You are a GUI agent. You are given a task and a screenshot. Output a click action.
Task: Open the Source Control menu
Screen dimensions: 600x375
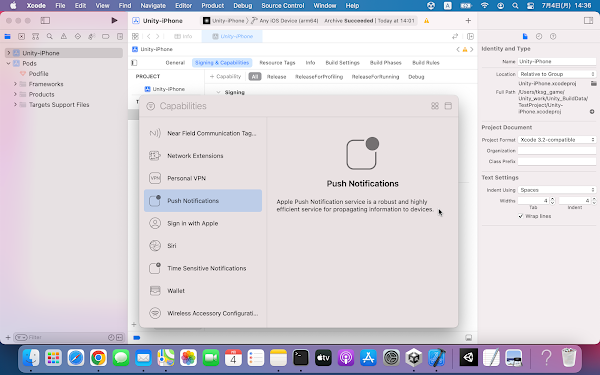pyautogui.click(x=282, y=5)
